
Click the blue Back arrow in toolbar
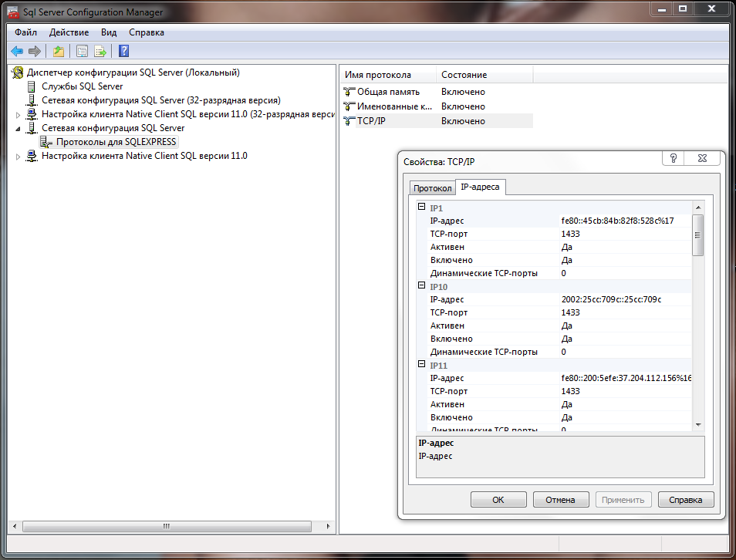click(16, 52)
